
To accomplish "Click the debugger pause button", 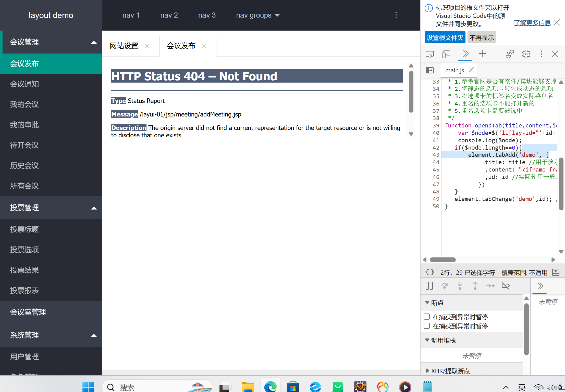I will tap(429, 286).
